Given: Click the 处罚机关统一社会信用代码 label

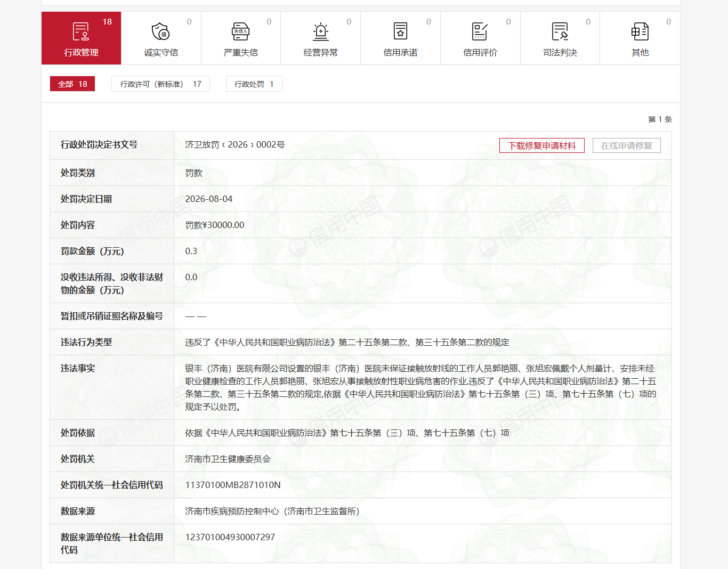Looking at the screenshot, I should pyautogui.click(x=112, y=485).
